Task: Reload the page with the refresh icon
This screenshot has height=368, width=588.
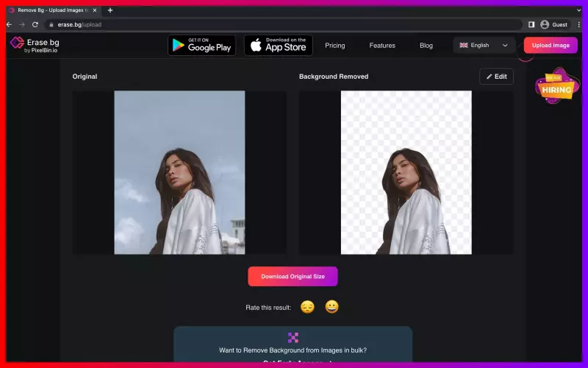Action: [35, 24]
